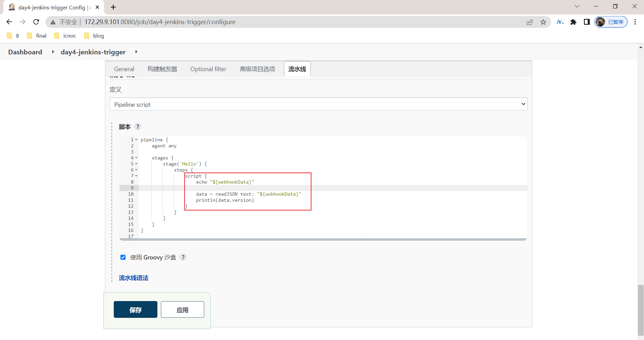Click the 'agent any' code line
Screen dimensions: 644x340
[164, 146]
